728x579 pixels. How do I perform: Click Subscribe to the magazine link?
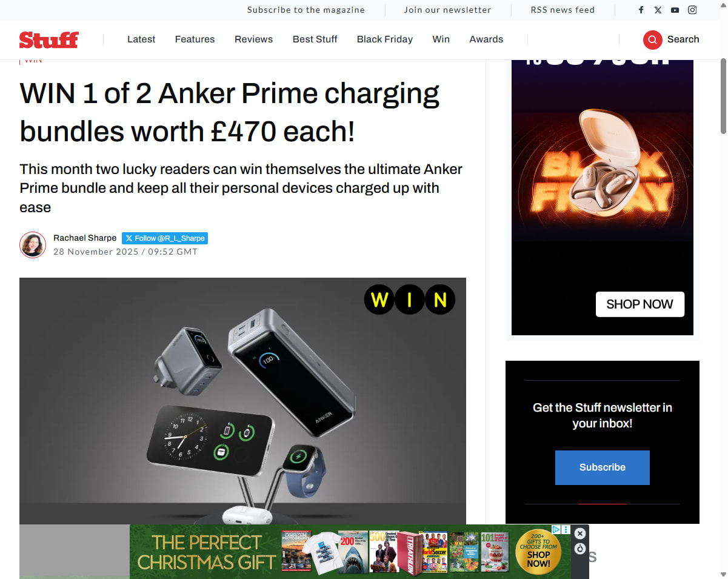point(306,10)
